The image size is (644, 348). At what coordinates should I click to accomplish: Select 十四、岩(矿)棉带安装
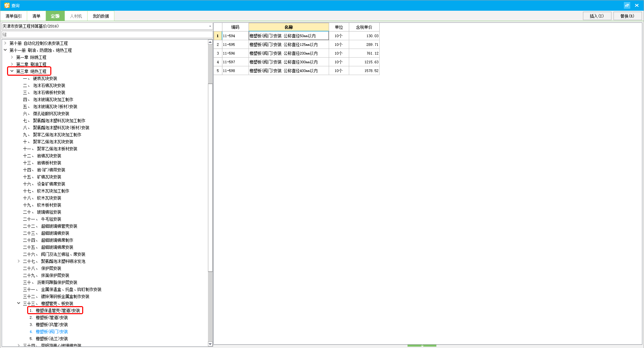(x=44, y=170)
